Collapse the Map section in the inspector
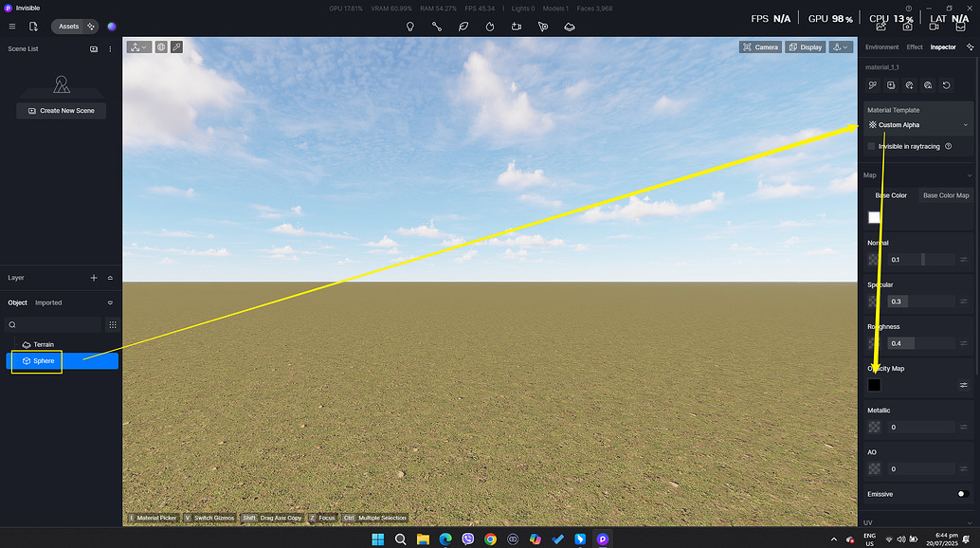980x548 pixels. (968, 174)
